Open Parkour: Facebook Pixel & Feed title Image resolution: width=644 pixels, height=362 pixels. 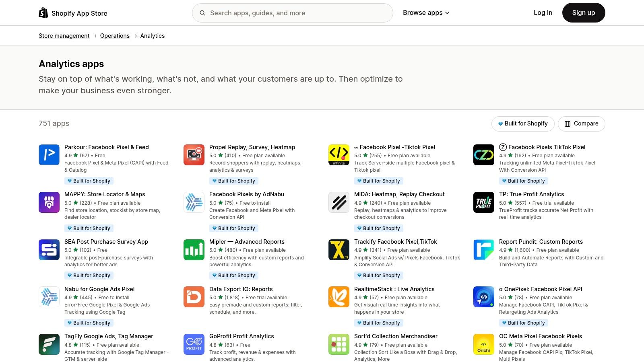(107, 147)
